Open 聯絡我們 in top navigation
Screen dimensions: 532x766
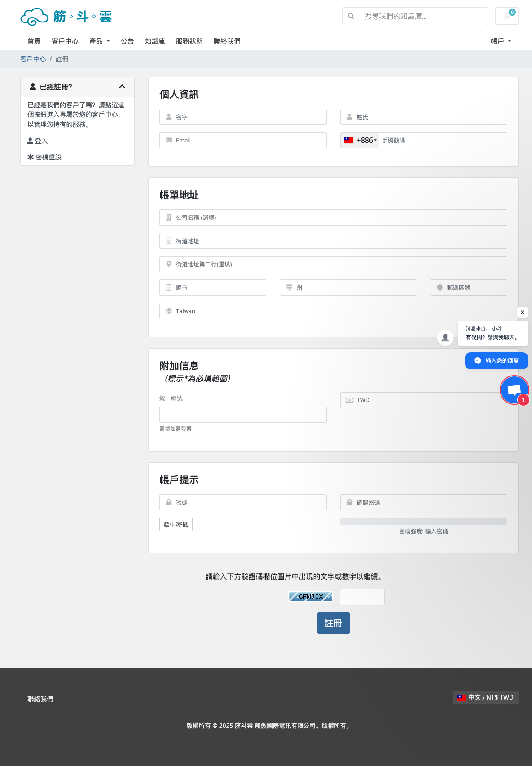pyautogui.click(x=227, y=41)
